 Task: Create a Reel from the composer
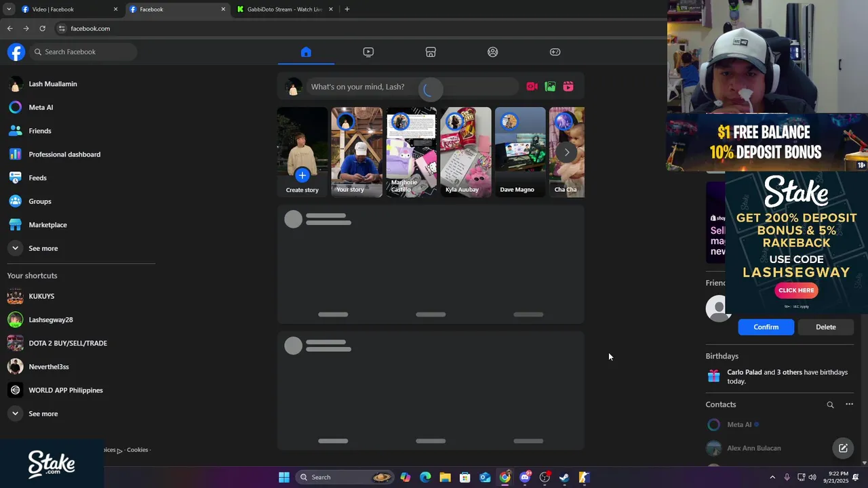coord(568,87)
